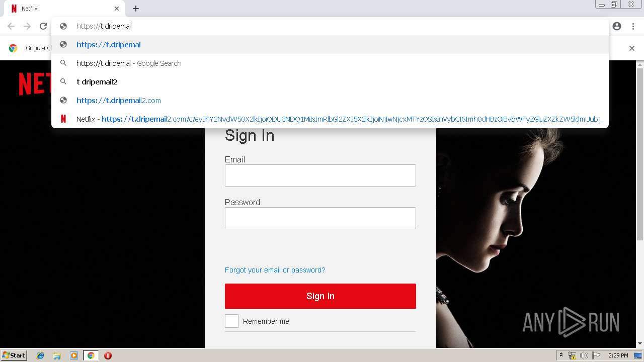Choose suggestion https://t.dripemai
The image size is (644, 362).
[330, 44]
